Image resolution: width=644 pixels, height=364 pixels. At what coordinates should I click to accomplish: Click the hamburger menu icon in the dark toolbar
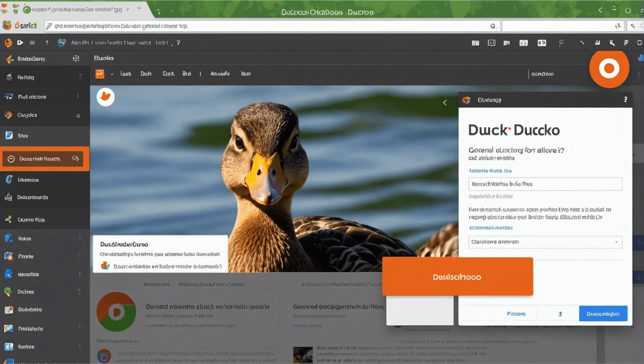(x=32, y=43)
